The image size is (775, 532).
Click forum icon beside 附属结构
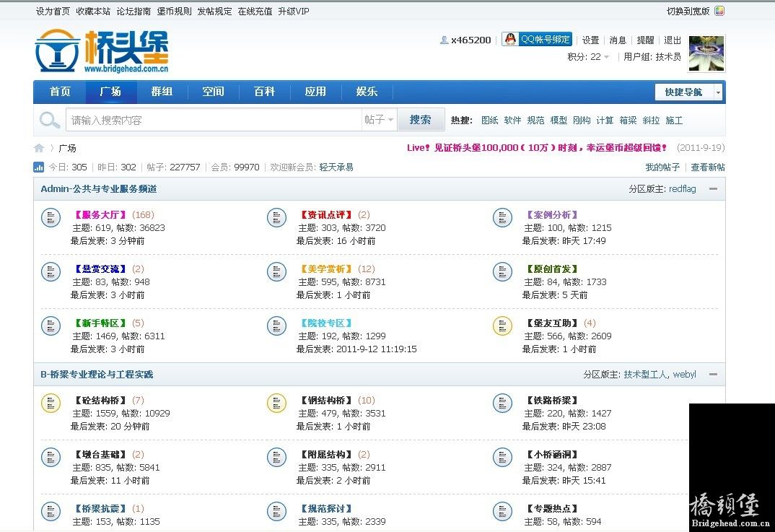coord(276,458)
